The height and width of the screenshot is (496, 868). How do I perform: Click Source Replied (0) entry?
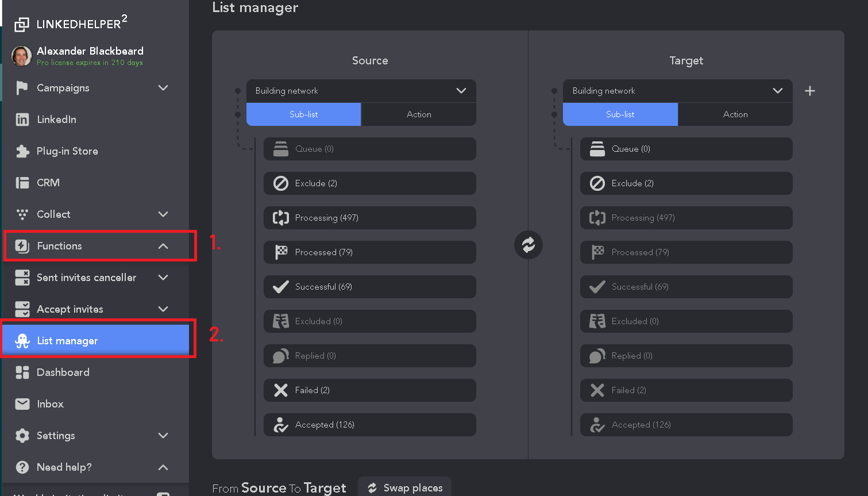point(370,356)
